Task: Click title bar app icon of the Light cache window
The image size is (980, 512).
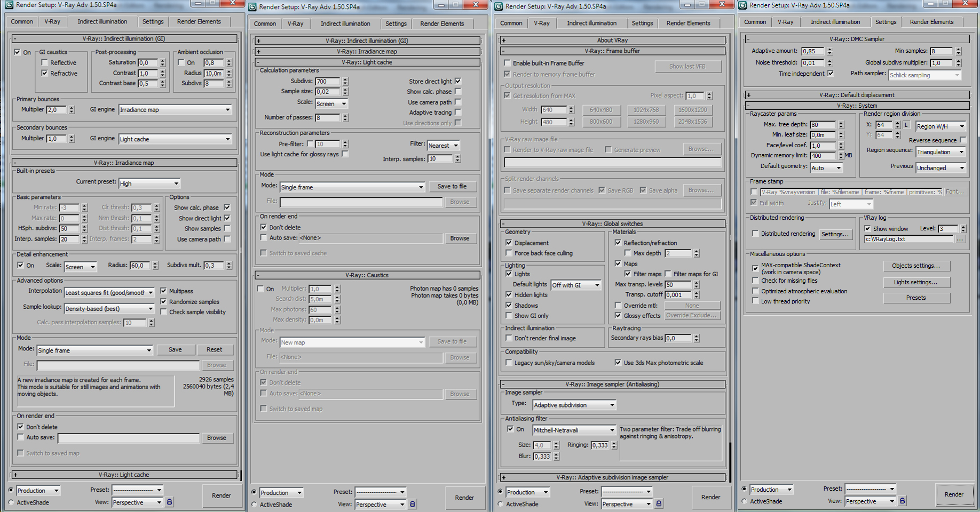Action: 252,7
